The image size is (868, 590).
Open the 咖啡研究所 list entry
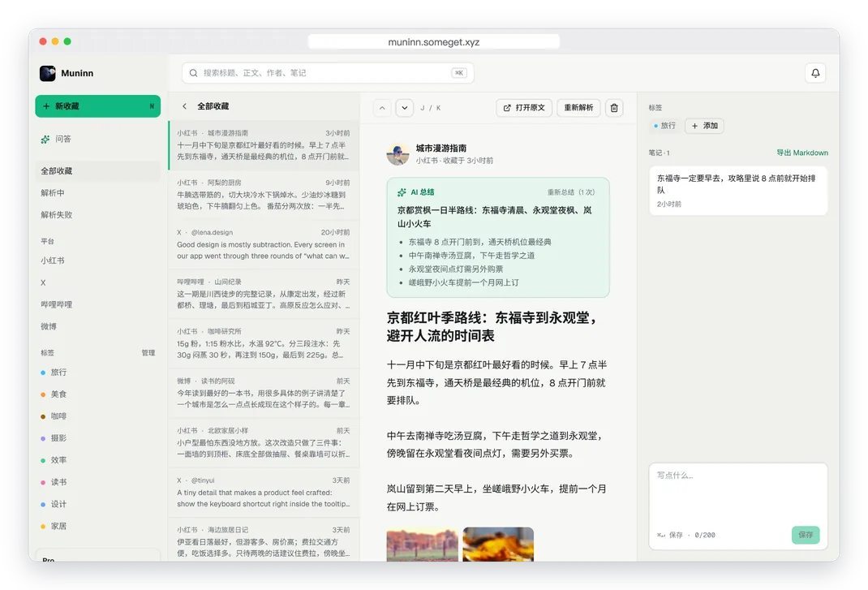264,343
